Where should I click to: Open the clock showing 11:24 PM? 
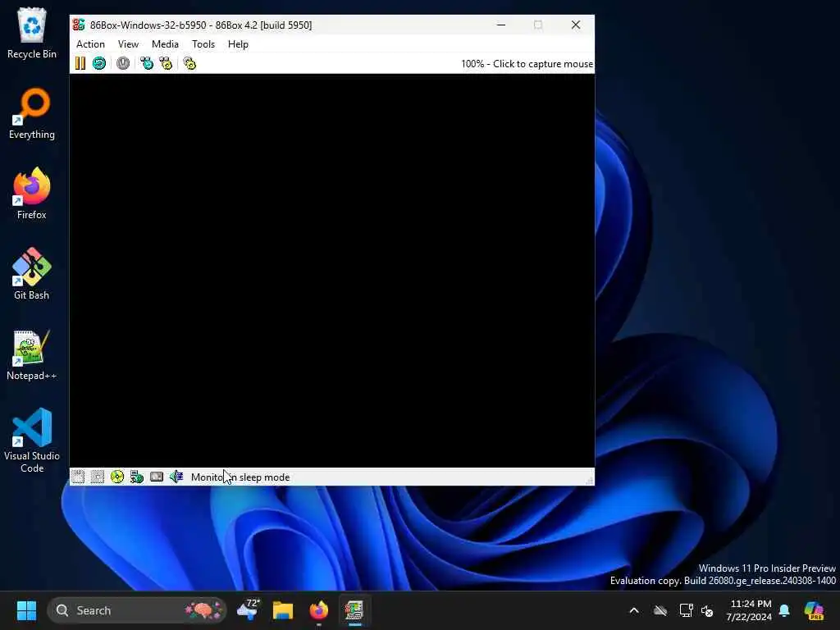click(x=749, y=610)
